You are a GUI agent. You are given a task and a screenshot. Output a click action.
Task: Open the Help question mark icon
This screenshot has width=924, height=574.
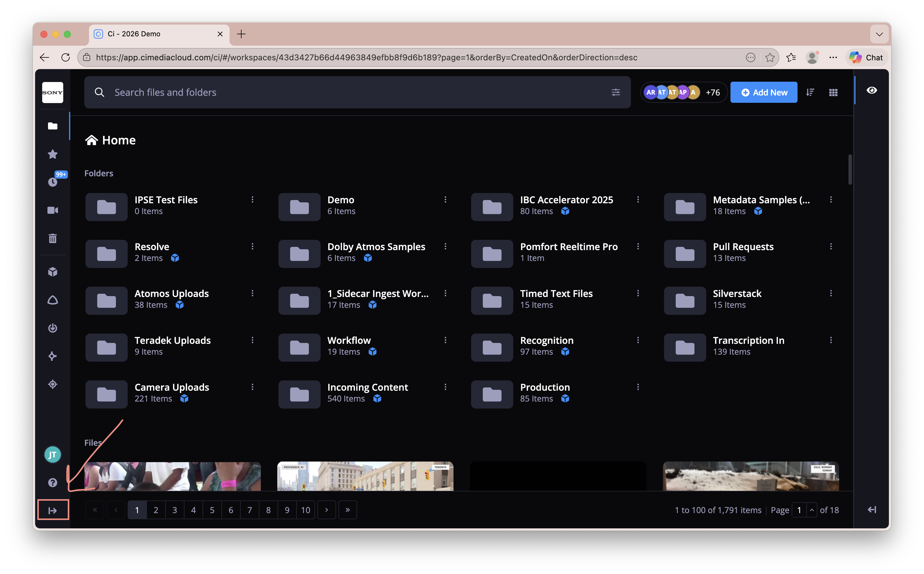(x=53, y=483)
